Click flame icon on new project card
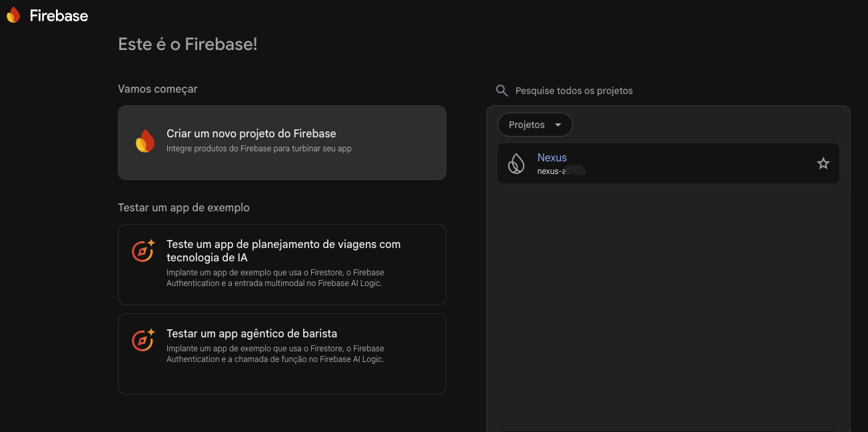The height and width of the screenshot is (432, 868). [x=145, y=141]
